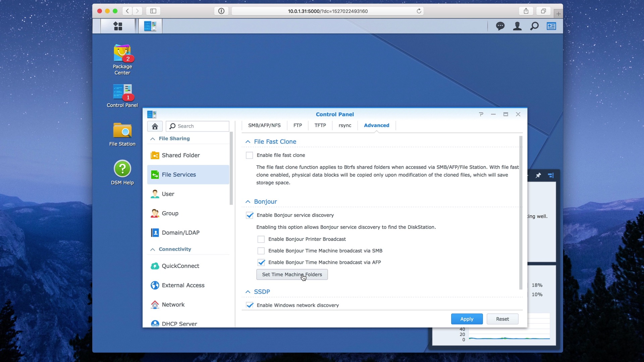Collapse the Connectivity sidebar group
644x362 pixels.
153,249
